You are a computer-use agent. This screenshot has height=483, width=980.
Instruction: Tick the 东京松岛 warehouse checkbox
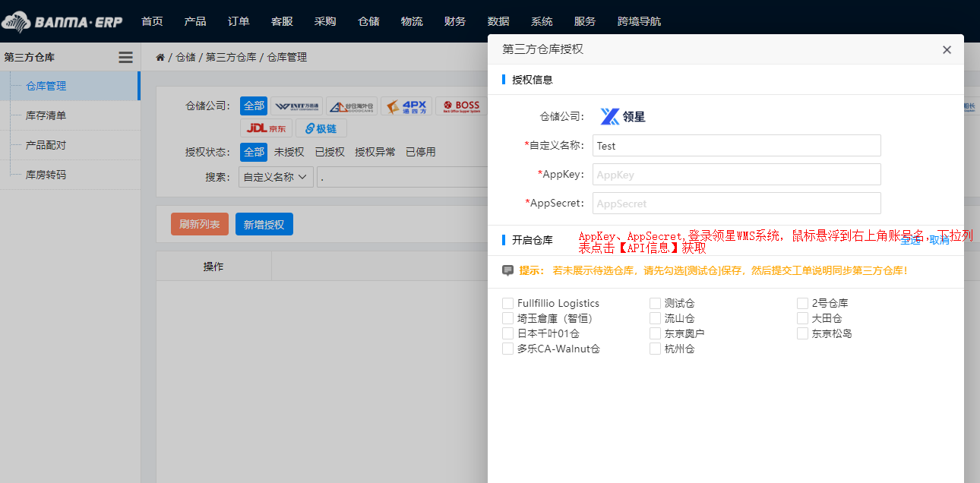[x=803, y=334]
